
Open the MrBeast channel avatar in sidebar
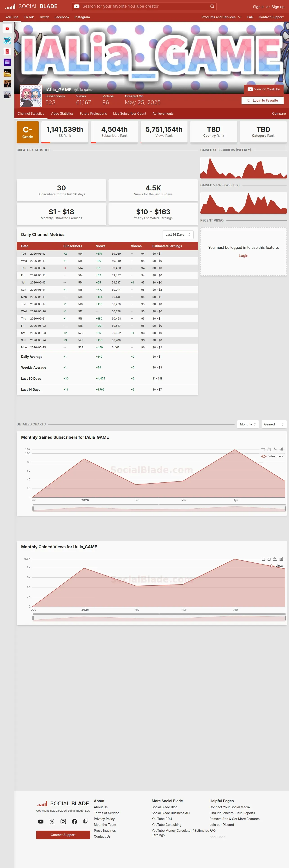click(7, 41)
